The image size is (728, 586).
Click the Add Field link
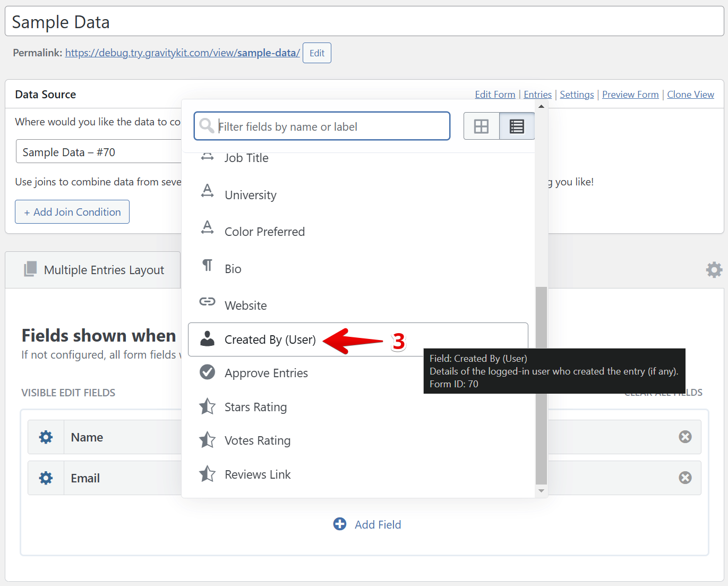point(378,525)
